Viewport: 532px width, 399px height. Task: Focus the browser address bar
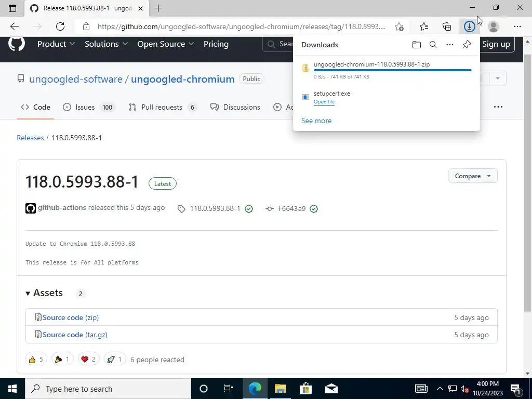tap(242, 26)
